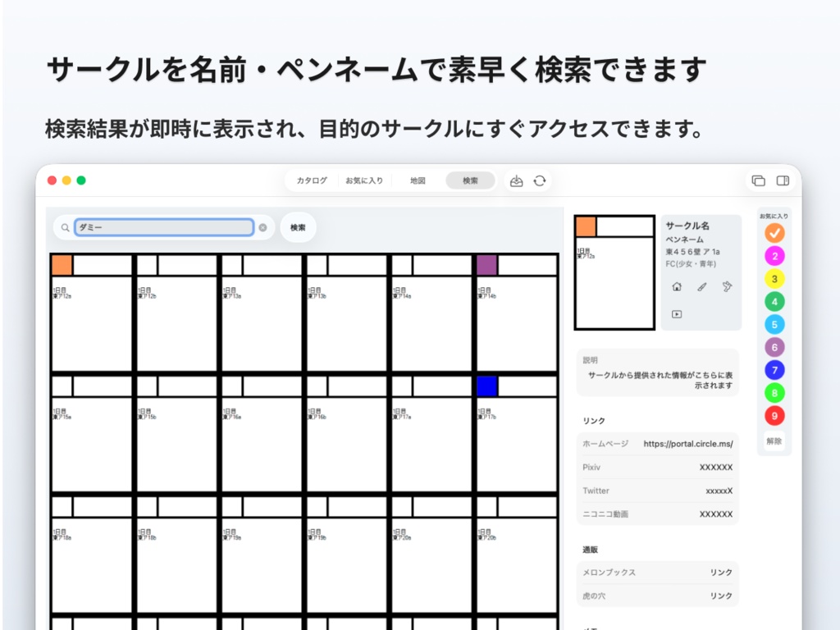Click the magnifier icon in the search field
This screenshot has height=630, width=840.
click(66, 227)
